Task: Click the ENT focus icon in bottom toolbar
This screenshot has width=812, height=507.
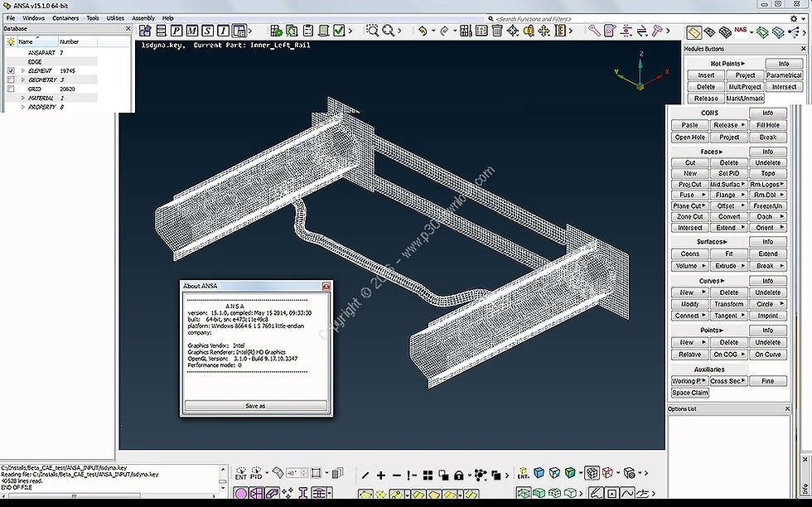Action: (x=241, y=473)
